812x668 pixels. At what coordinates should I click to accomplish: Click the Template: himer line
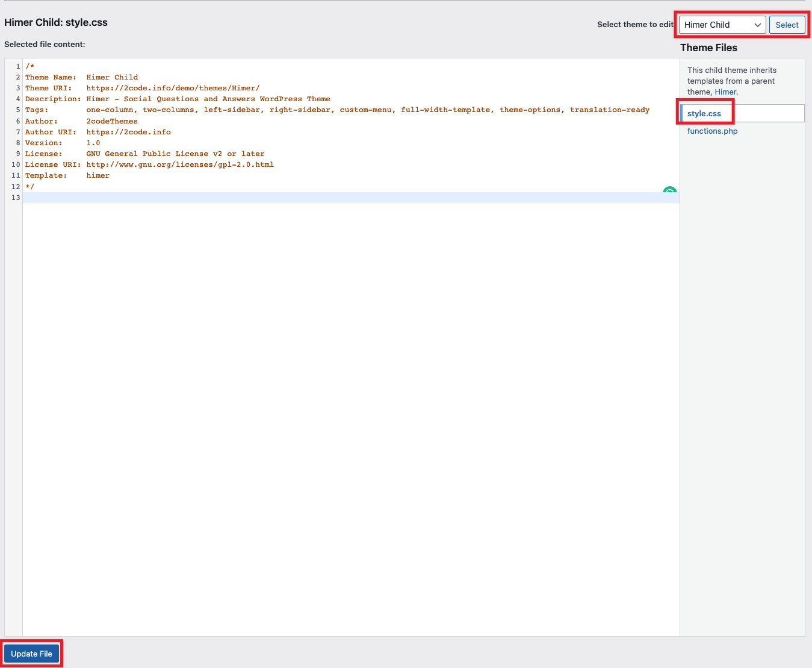click(x=67, y=175)
